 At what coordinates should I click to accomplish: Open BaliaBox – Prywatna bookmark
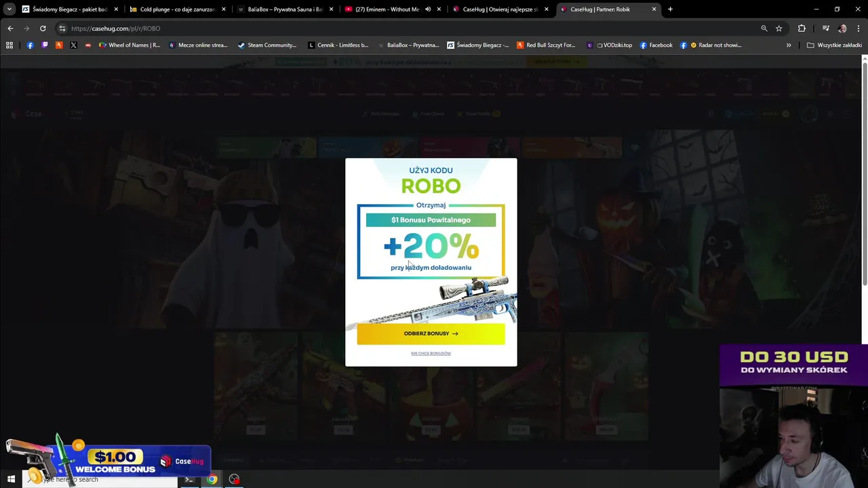[407, 45]
